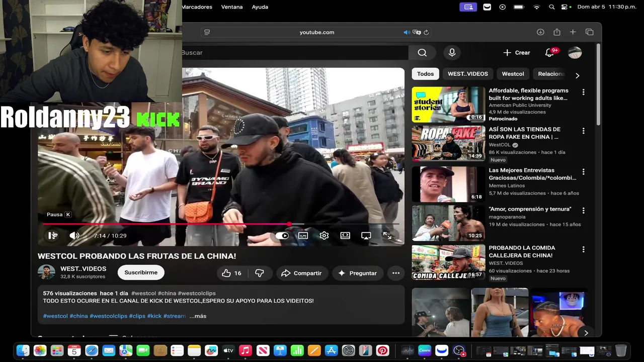Click the Compartir button

click(x=302, y=273)
